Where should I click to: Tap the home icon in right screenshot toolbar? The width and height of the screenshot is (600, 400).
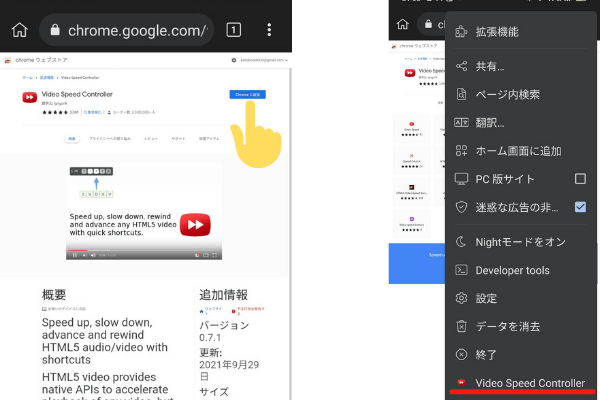403,24
